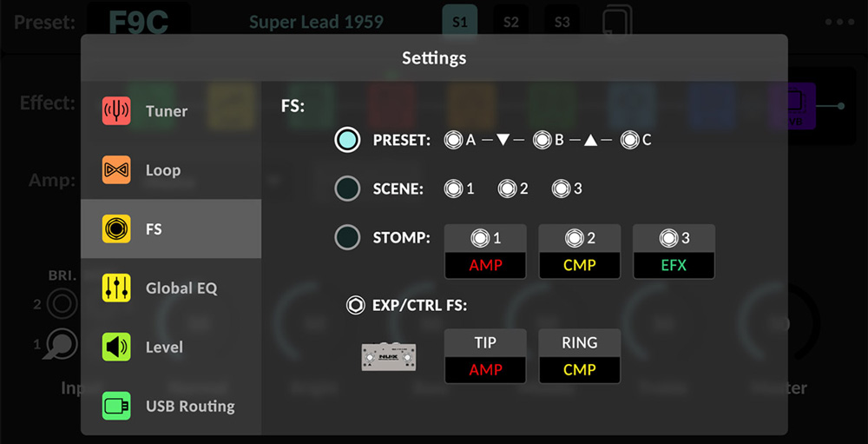The height and width of the screenshot is (444, 868).
Task: Click the NUX footswitch pedal image
Action: click(389, 357)
